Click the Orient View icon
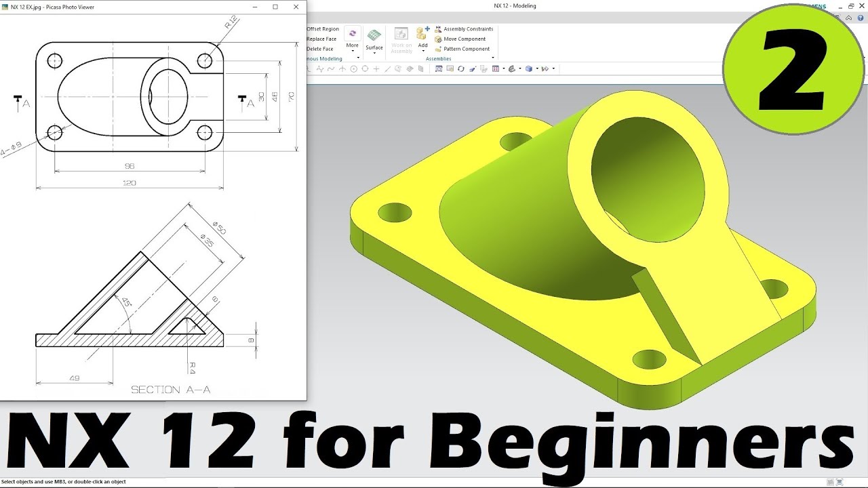Screen dimensions: 868x488 (512, 69)
